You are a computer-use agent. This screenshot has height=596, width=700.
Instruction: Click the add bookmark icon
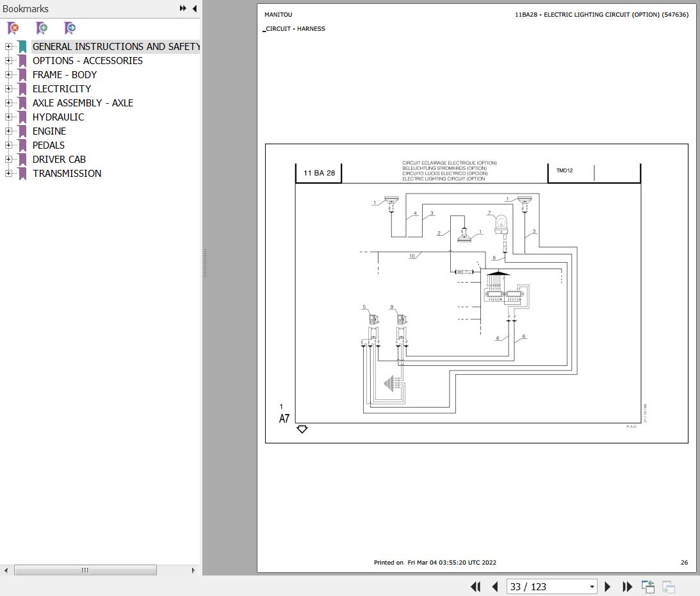click(x=42, y=28)
